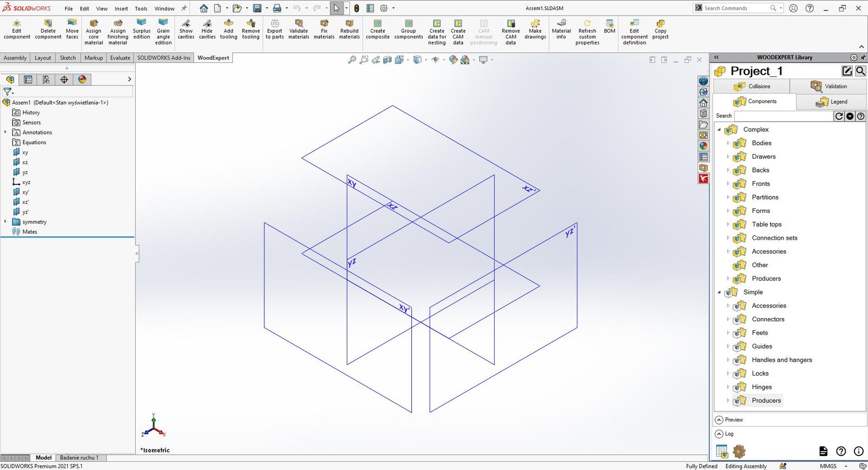Image resolution: width=868 pixels, height=470 pixels.
Task: Open the DisplayManager appearance tab
Action: point(82,80)
